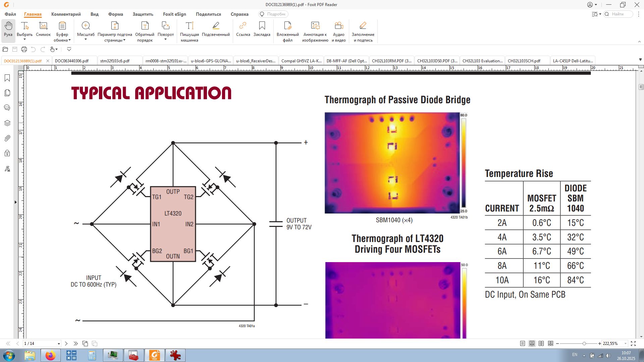Go to the next page

coord(66,344)
